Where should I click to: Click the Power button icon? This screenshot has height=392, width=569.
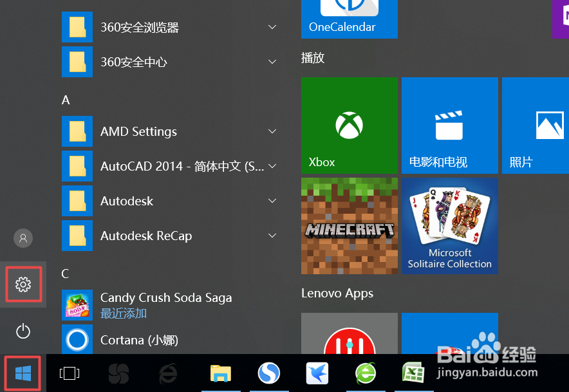coord(23,331)
